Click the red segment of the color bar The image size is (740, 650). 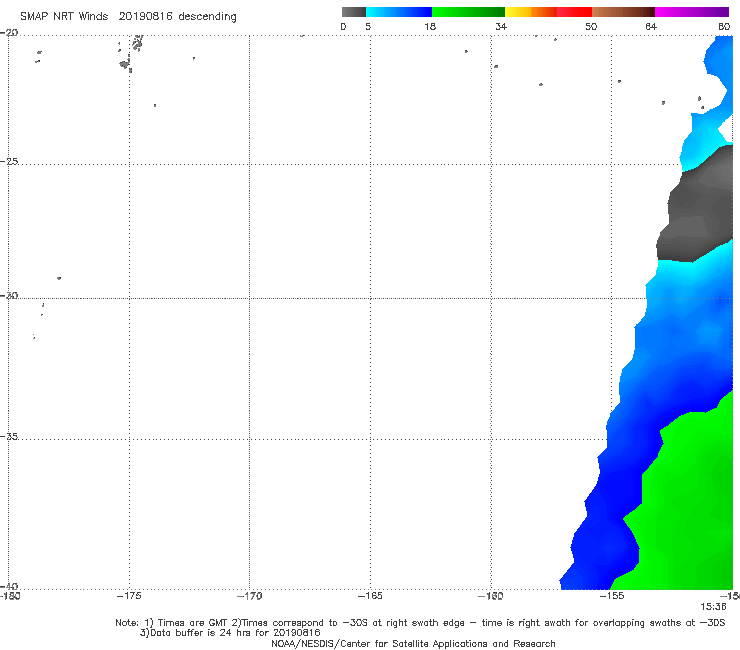[x=574, y=12]
